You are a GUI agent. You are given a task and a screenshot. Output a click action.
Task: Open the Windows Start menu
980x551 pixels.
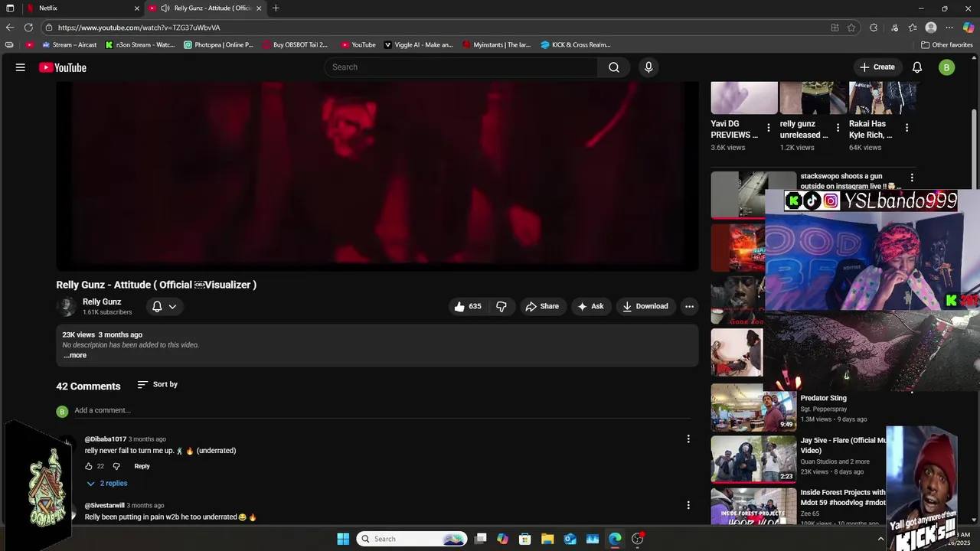coord(343,539)
